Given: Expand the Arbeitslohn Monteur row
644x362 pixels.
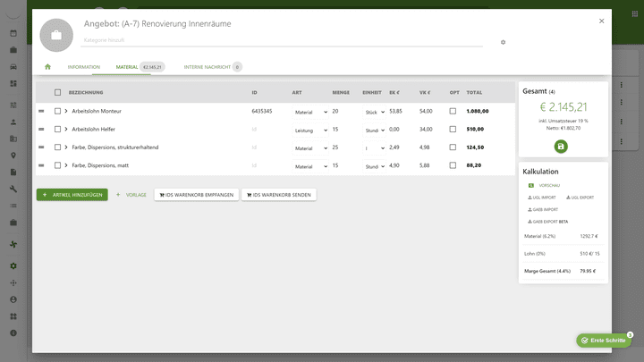Looking at the screenshot, I should pos(66,112).
